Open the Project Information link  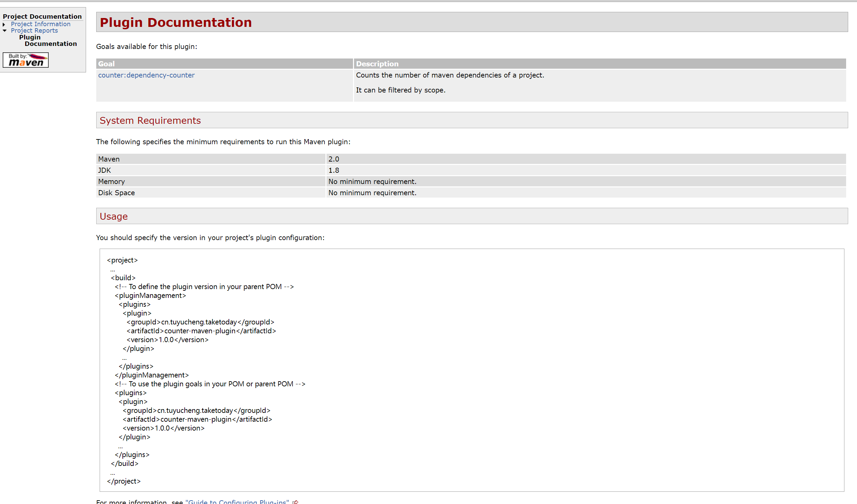40,24
